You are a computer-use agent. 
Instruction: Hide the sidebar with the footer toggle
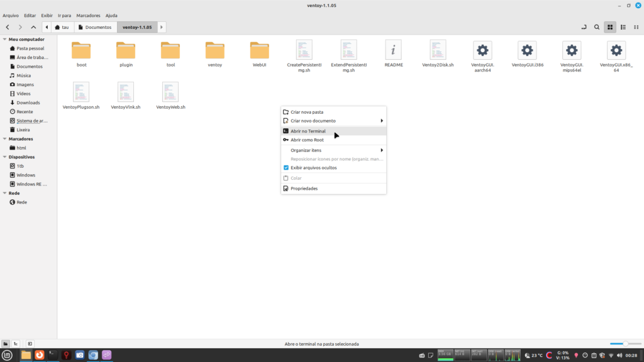(30, 344)
